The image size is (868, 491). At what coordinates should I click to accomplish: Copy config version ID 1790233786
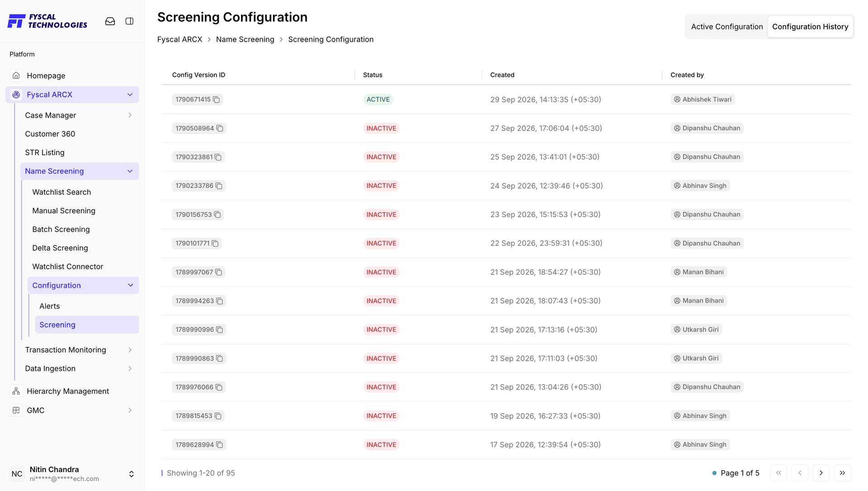(x=219, y=186)
